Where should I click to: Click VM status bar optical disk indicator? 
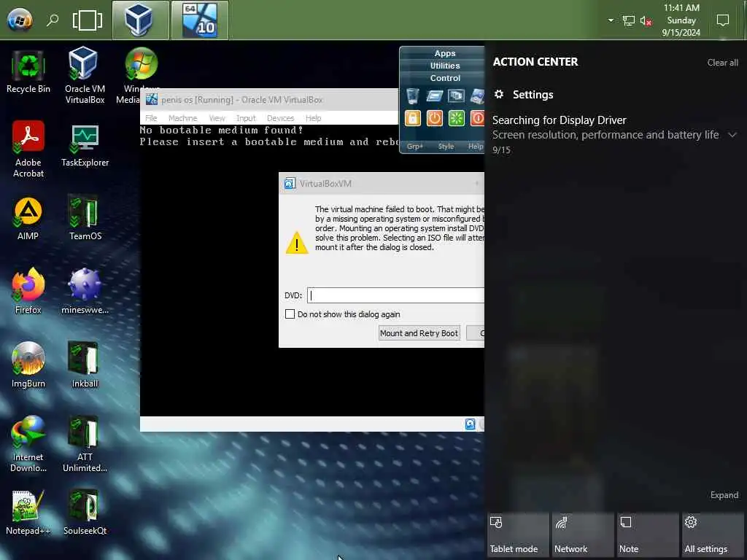[x=470, y=424]
